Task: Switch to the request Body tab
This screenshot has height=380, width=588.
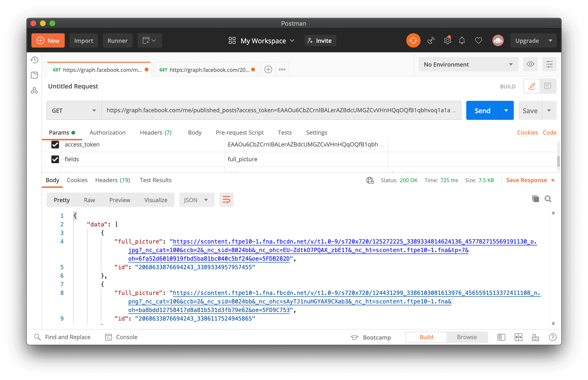Action: tap(195, 133)
